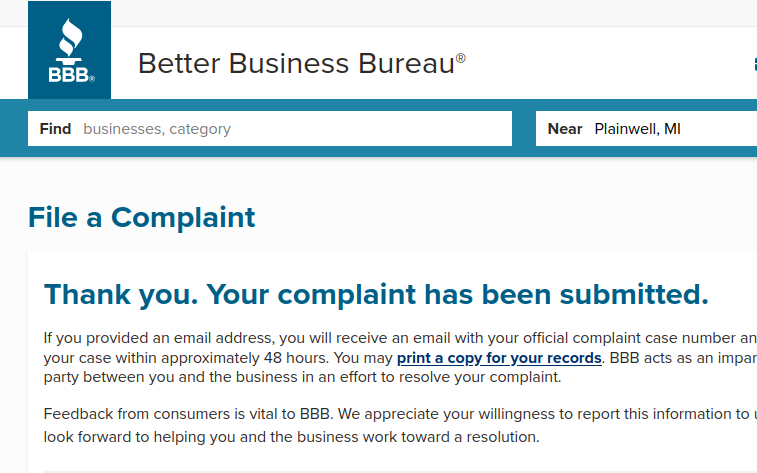Image resolution: width=757 pixels, height=473 pixels.
Task: Click the paragraph about the official complaint case number
Action: coord(400,357)
